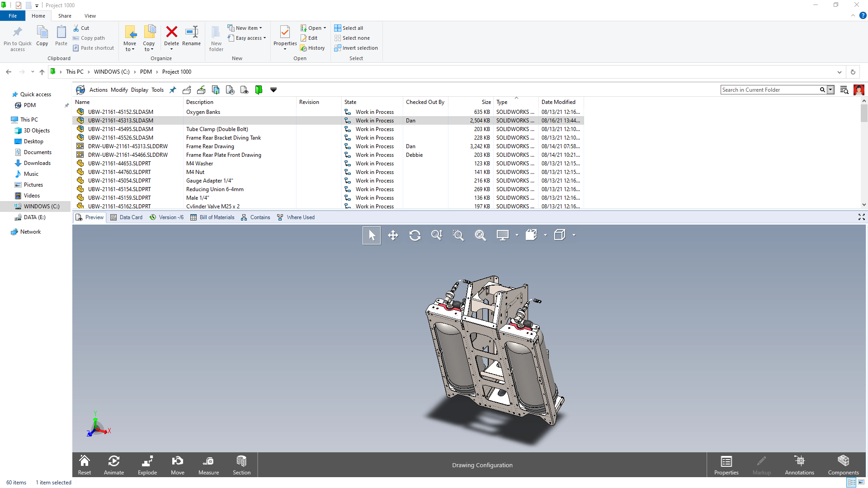Activate the Pan tool above the 3D preview
Viewport: 868px width, 488px height.
pyautogui.click(x=393, y=235)
